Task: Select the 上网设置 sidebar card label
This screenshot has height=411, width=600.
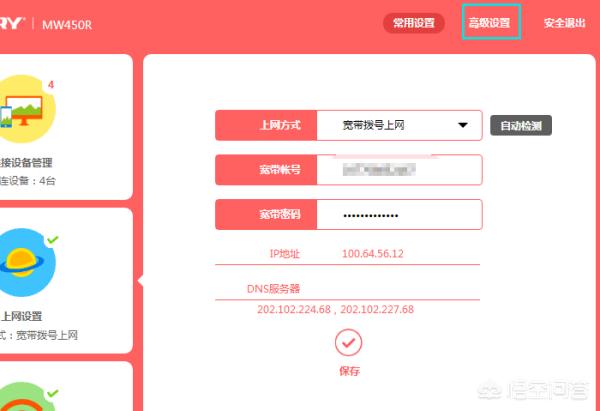Action: pyautogui.click(x=22, y=316)
